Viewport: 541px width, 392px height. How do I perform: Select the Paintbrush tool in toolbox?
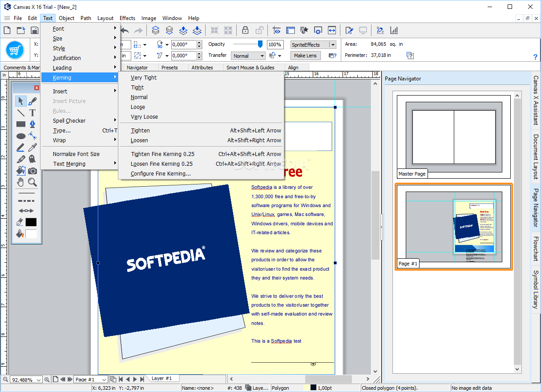pyautogui.click(x=32, y=101)
